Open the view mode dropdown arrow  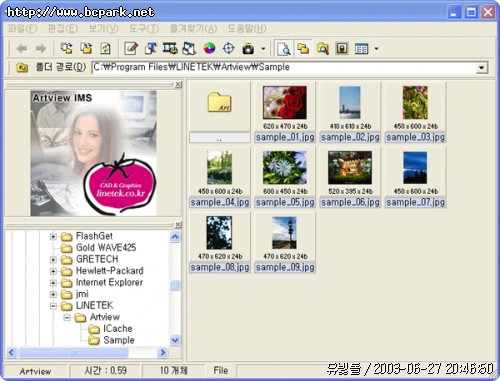point(376,49)
